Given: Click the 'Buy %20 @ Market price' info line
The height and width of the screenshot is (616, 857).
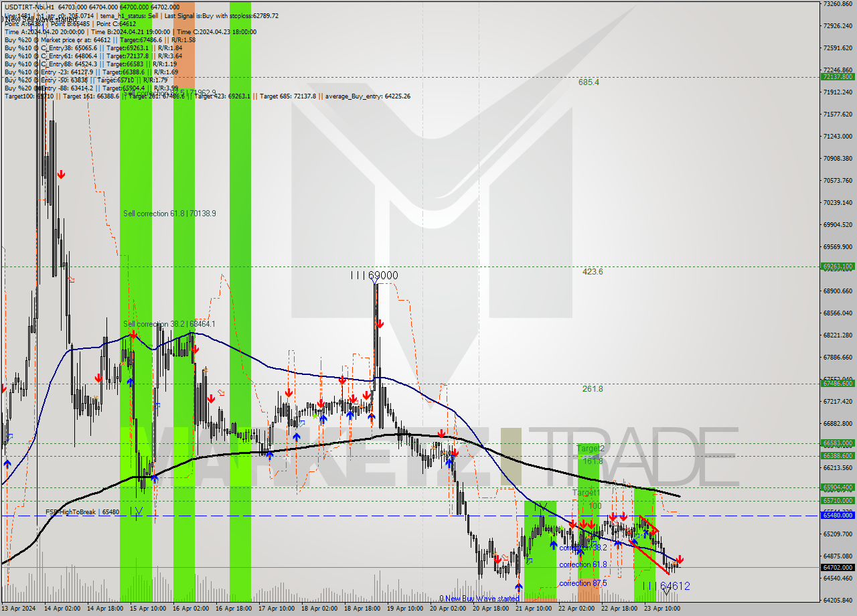Looking at the screenshot, I should (x=100, y=40).
